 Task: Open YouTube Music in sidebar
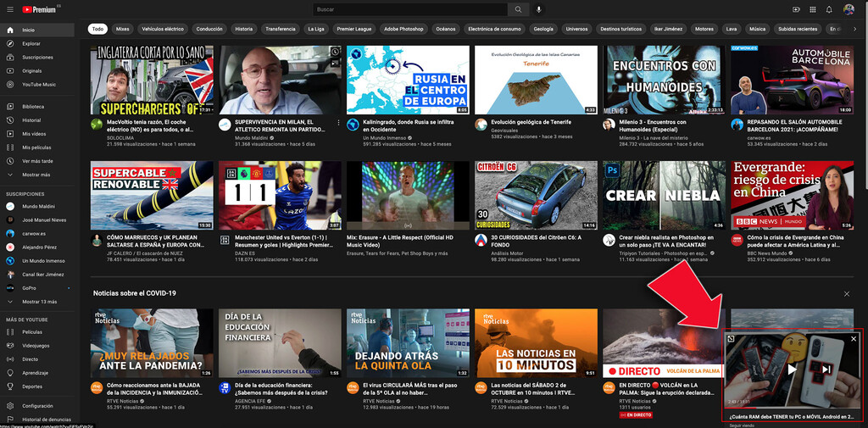37,84
